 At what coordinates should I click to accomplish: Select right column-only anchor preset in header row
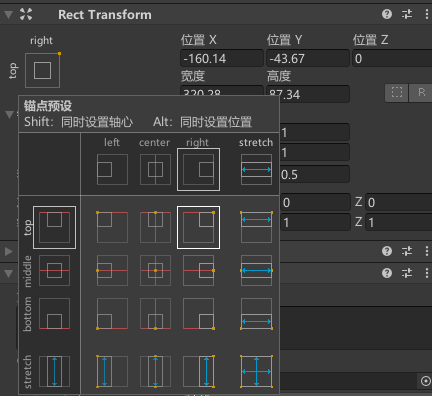click(198, 169)
